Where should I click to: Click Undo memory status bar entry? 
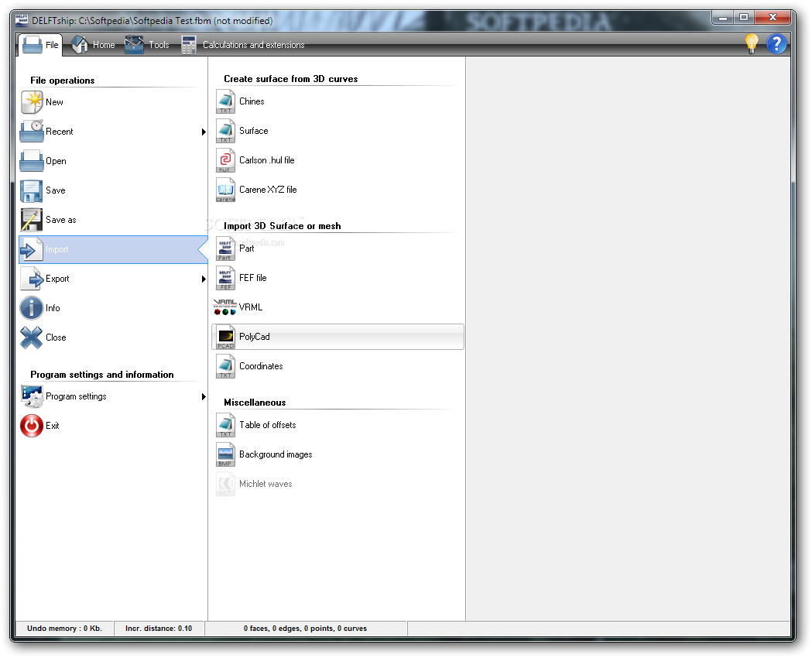(65, 629)
